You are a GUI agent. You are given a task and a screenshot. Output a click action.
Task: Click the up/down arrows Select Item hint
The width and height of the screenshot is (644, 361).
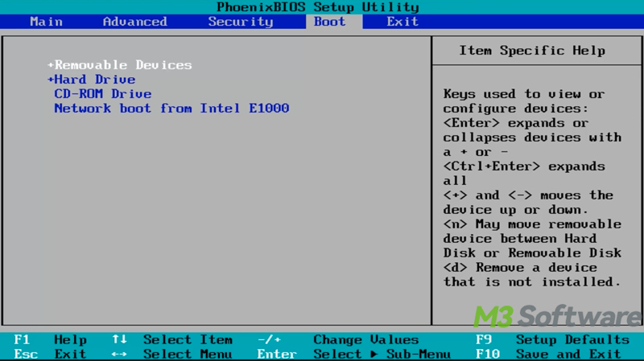pyautogui.click(x=171, y=339)
